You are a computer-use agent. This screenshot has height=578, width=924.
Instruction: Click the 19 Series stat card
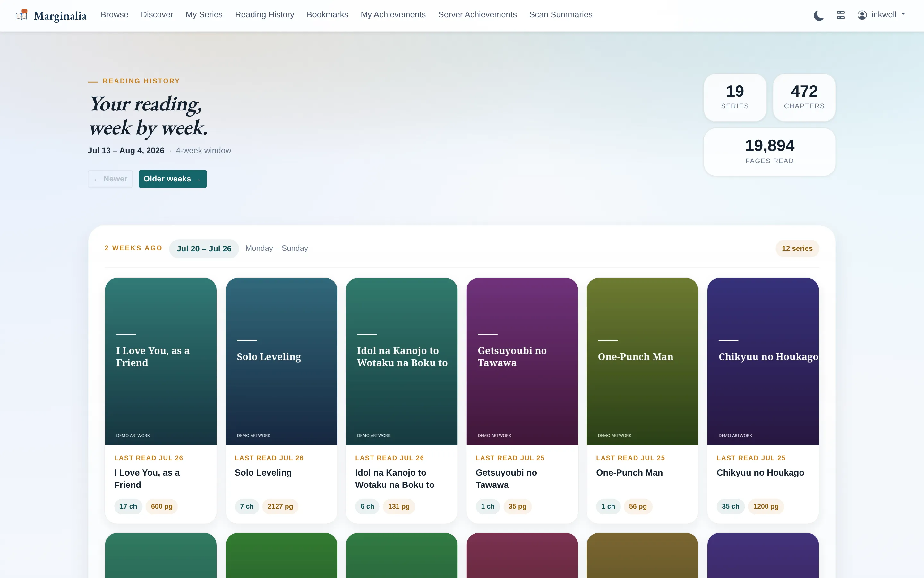pyautogui.click(x=735, y=98)
